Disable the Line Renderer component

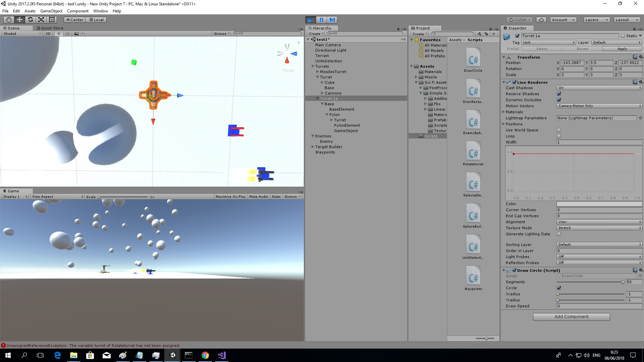[514, 82]
